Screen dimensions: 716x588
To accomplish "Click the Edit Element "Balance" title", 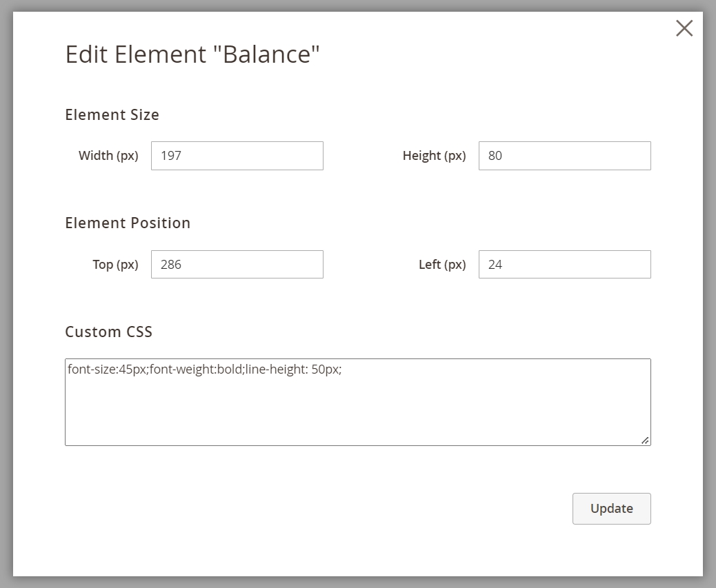I will click(192, 54).
